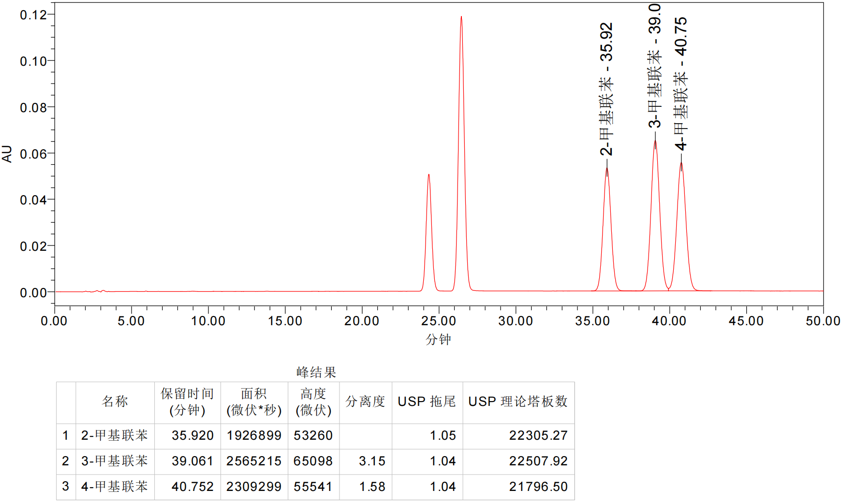This screenshot has height=504, width=842.
Task: Click the plate count cell 22305.27
Action: pyautogui.click(x=538, y=435)
